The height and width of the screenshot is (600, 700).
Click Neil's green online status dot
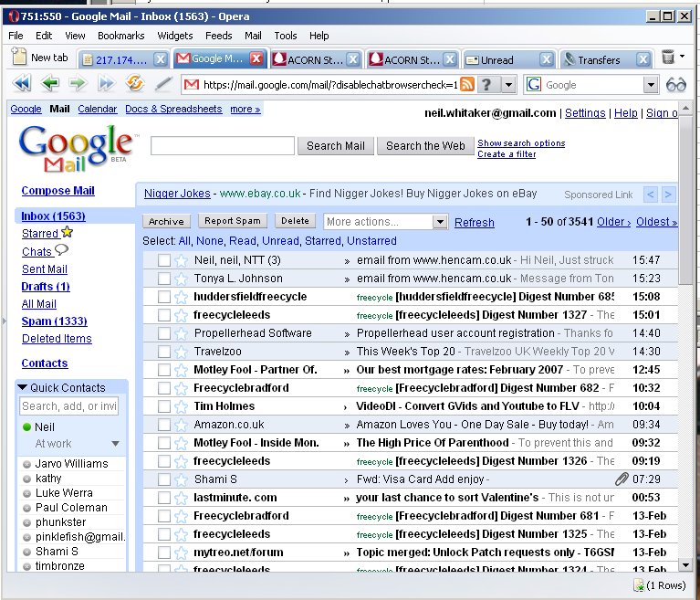[26, 427]
